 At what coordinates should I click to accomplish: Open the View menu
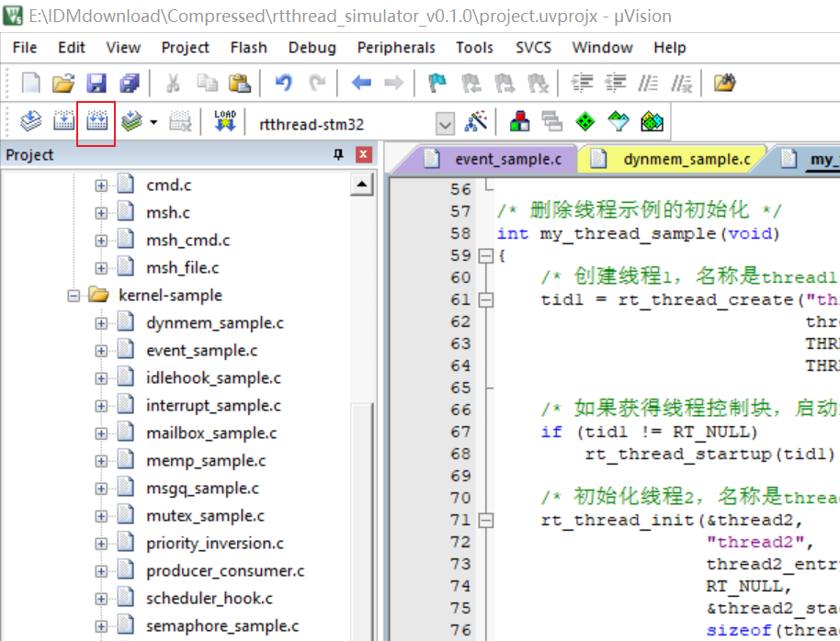pos(123,48)
